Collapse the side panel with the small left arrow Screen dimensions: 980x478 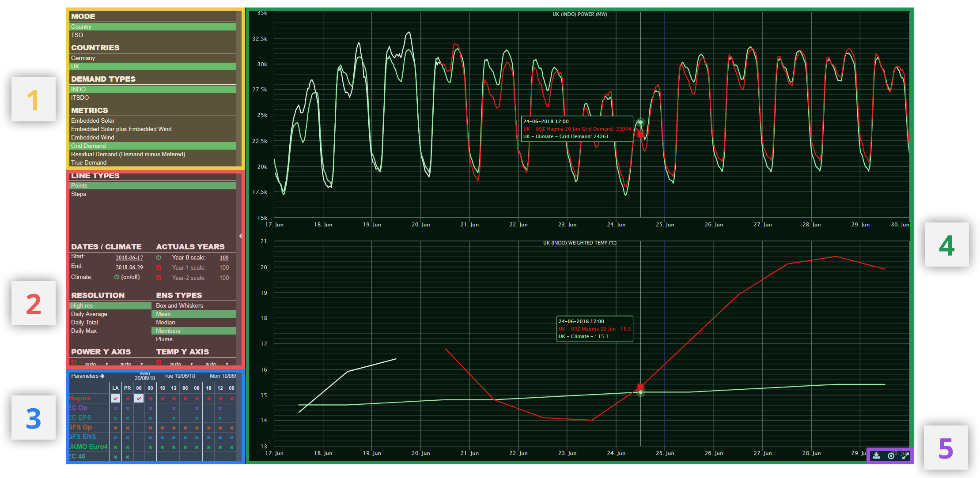240,236
